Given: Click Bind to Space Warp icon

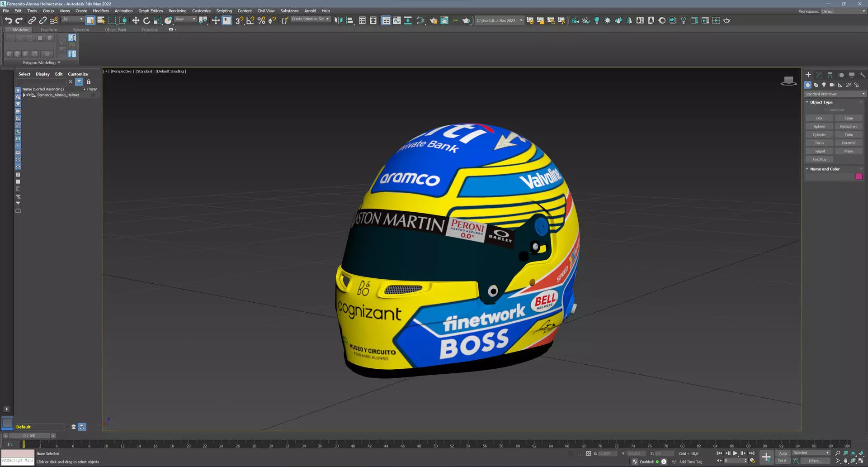Looking at the screenshot, I should click(x=54, y=20).
